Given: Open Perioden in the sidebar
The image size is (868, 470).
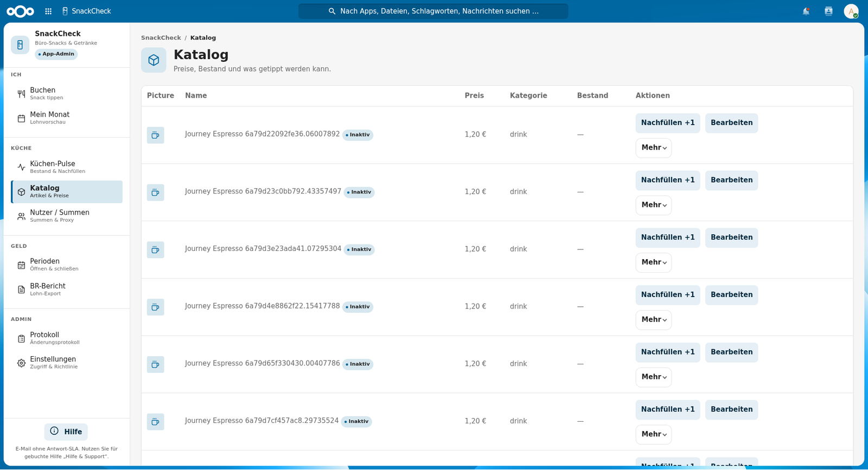Looking at the screenshot, I should tap(67, 265).
